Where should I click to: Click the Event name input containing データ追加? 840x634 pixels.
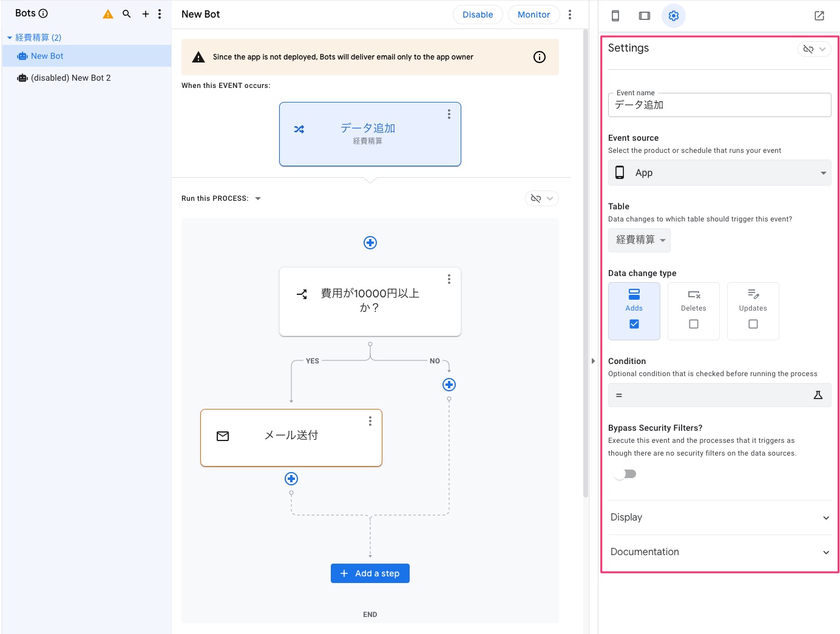point(719,104)
